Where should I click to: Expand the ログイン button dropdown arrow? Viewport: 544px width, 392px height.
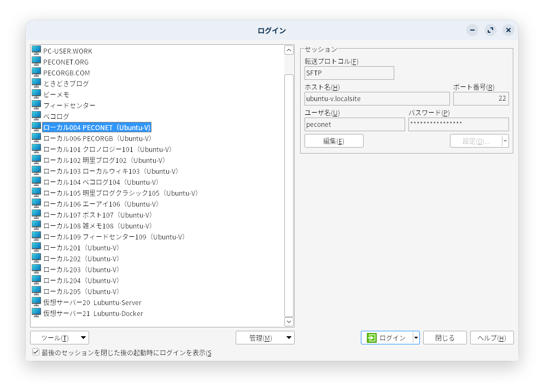pos(416,337)
